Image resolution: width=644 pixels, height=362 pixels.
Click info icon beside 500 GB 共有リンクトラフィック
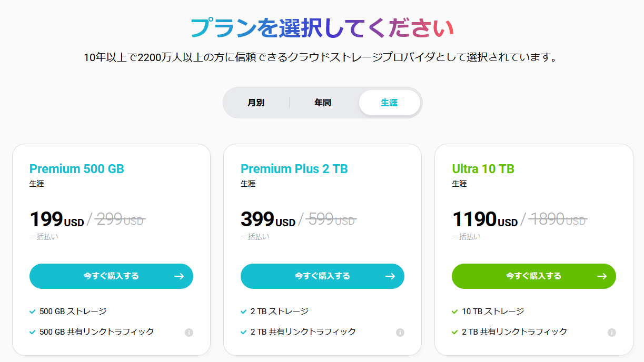coord(189,333)
